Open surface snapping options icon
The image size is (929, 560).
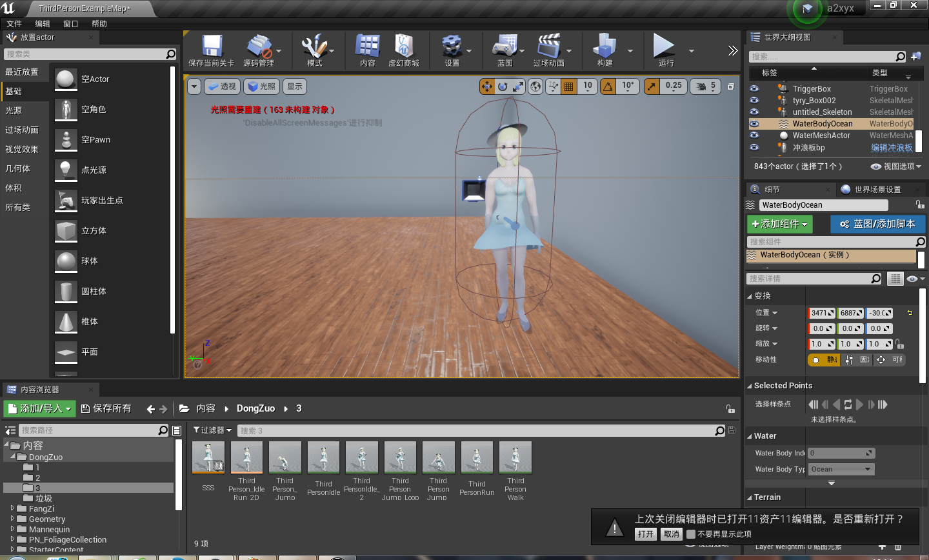(x=553, y=86)
